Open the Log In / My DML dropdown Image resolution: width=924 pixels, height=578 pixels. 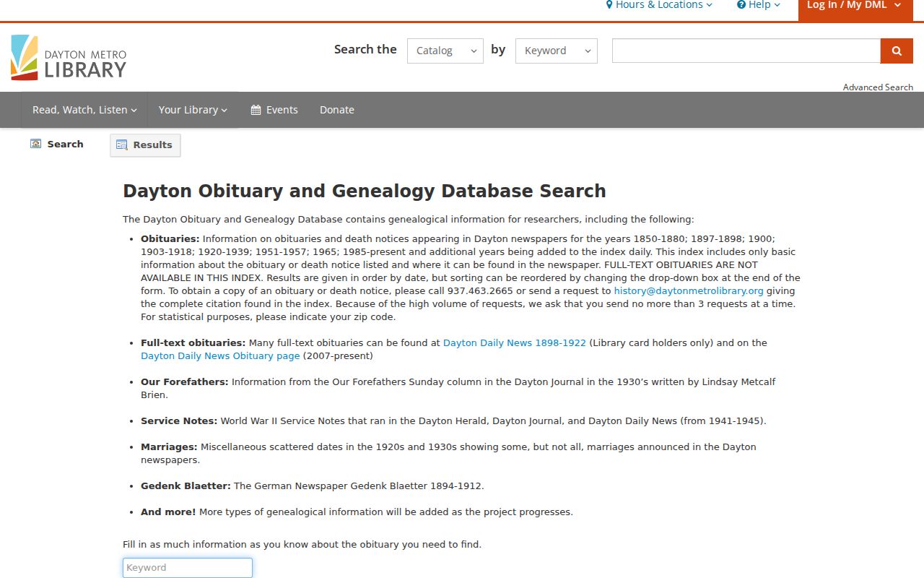[855, 9]
